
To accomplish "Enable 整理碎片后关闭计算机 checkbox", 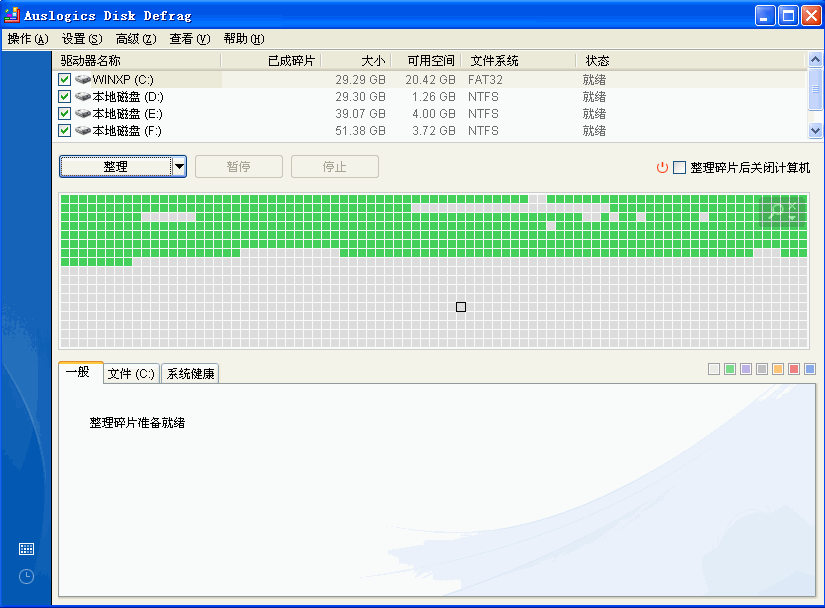I will pyautogui.click(x=679, y=167).
